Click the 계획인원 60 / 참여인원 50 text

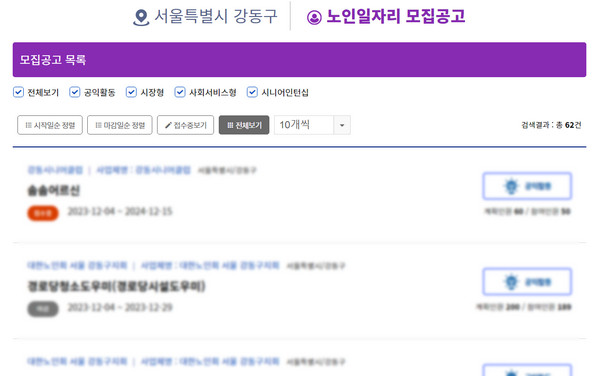click(528, 212)
